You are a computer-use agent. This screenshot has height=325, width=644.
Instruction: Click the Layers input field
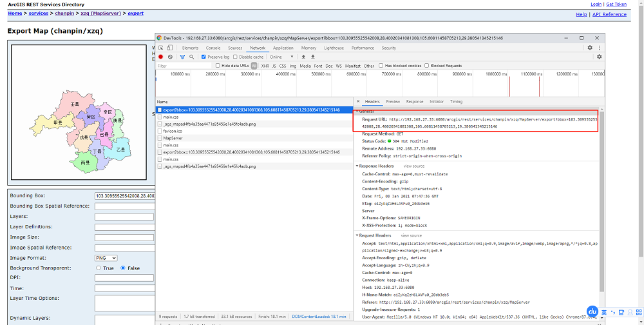[124, 217]
